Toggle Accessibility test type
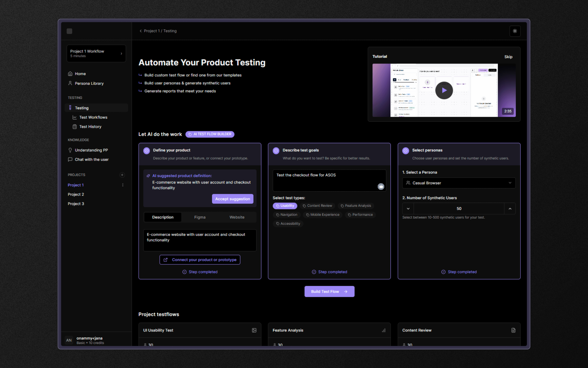The image size is (588, 368). coord(288,224)
